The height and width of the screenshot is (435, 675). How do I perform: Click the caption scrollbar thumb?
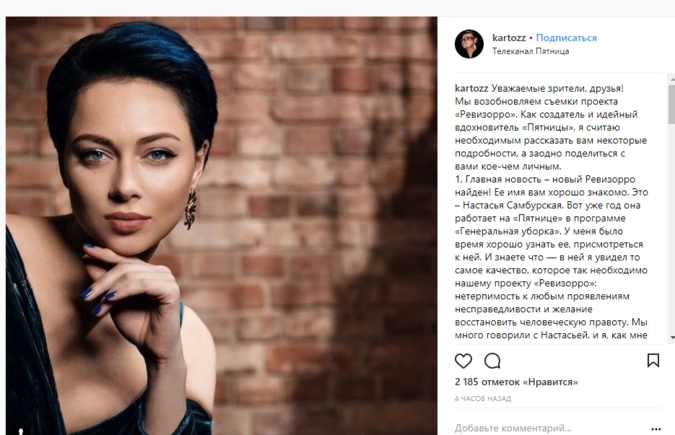(x=672, y=103)
